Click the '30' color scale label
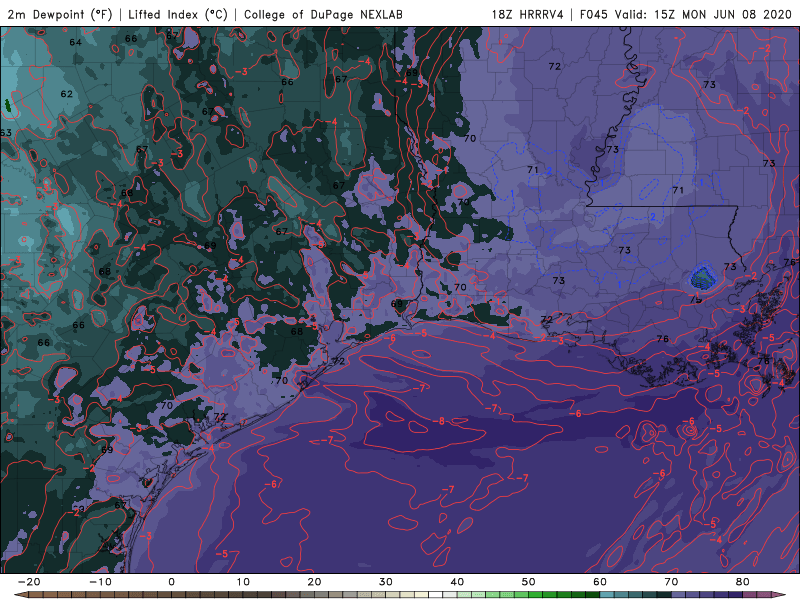This screenshot has height=600, width=800. [x=386, y=582]
